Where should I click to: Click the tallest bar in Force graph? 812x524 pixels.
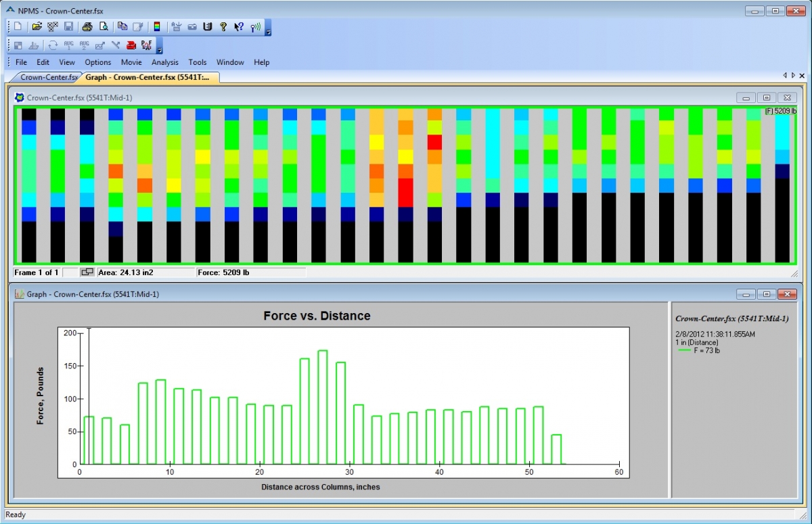click(x=323, y=406)
